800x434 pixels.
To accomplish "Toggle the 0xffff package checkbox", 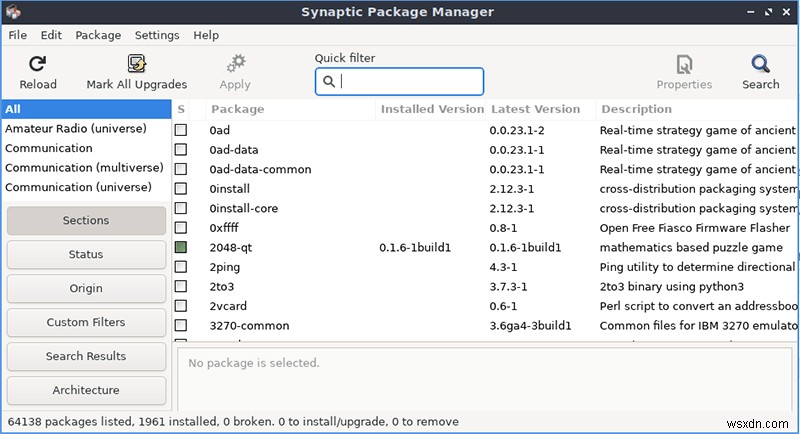I will 181,227.
